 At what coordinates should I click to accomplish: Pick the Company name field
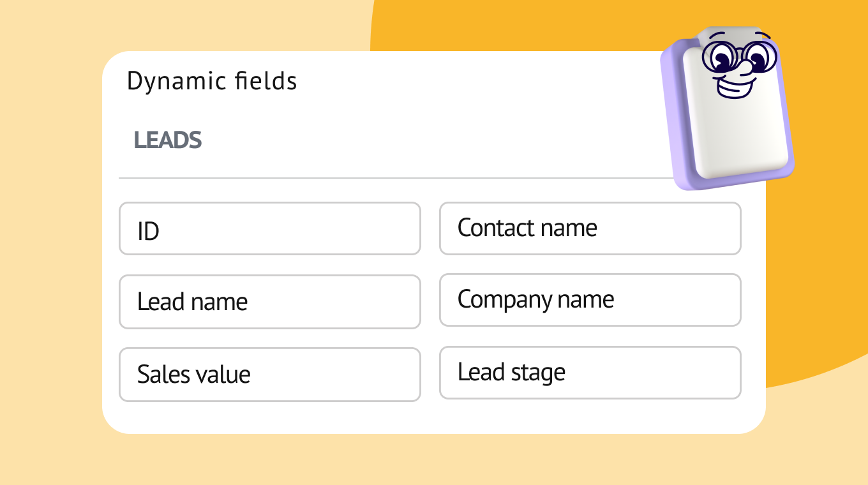click(590, 300)
